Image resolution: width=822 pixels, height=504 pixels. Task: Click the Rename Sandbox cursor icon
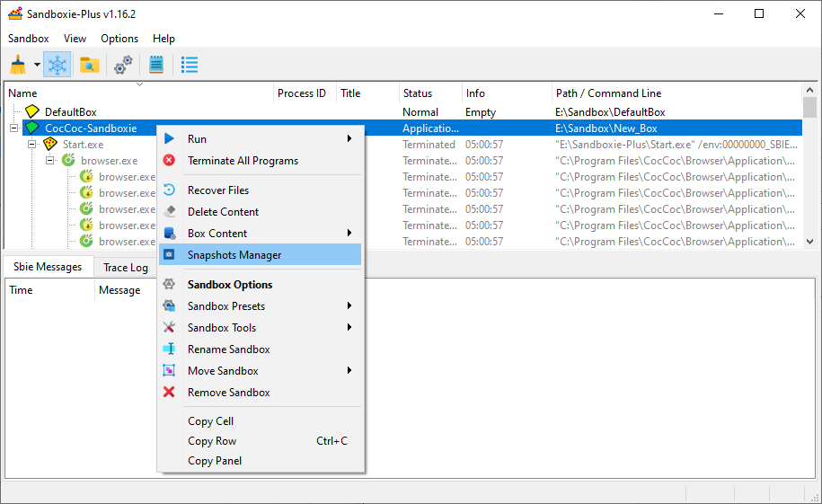click(169, 349)
